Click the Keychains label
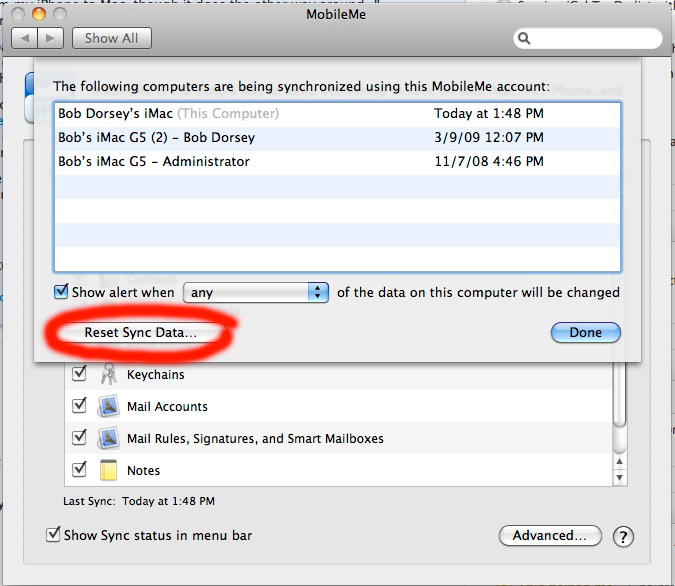The width and height of the screenshot is (675, 586). pos(155,375)
